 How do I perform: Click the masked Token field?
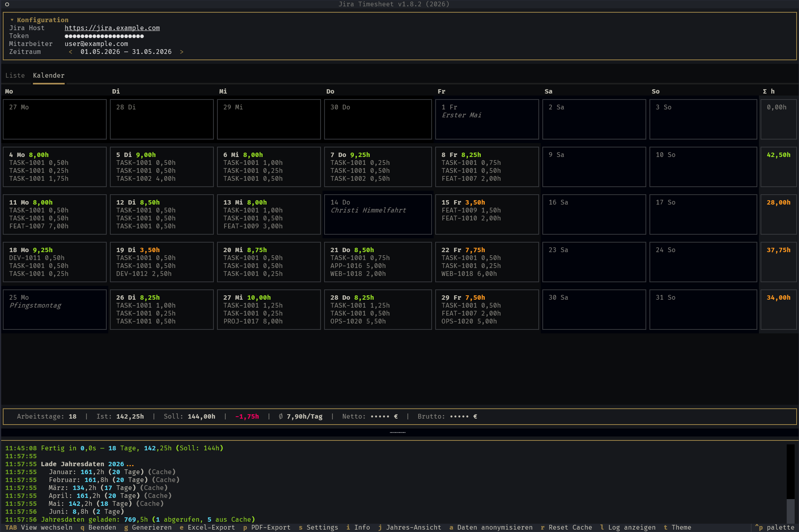point(104,36)
